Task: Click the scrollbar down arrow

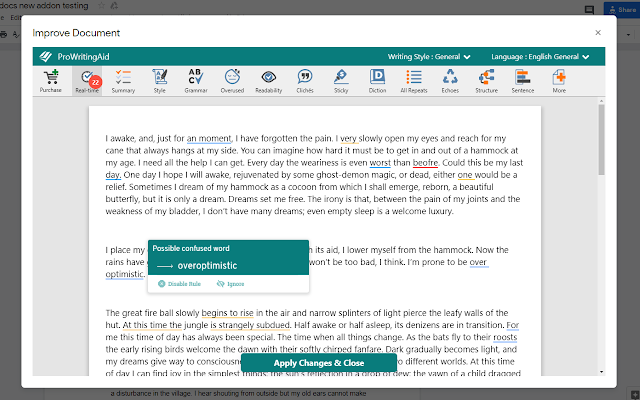Action: coord(601,372)
